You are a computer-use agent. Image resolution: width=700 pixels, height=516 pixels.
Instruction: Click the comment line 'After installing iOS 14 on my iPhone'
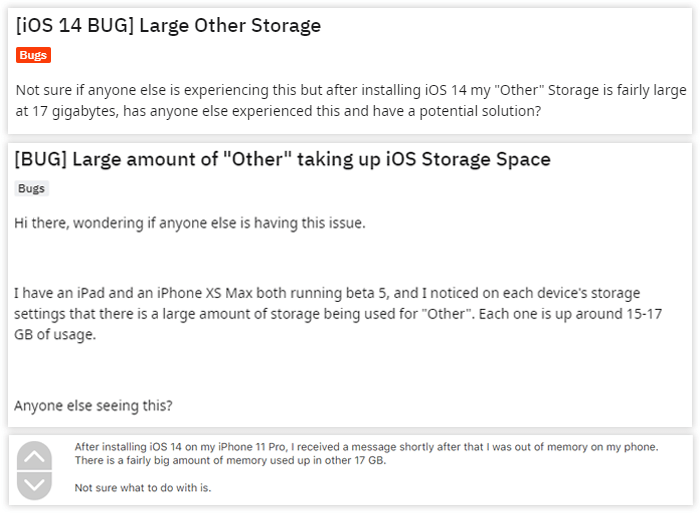[x=366, y=447]
